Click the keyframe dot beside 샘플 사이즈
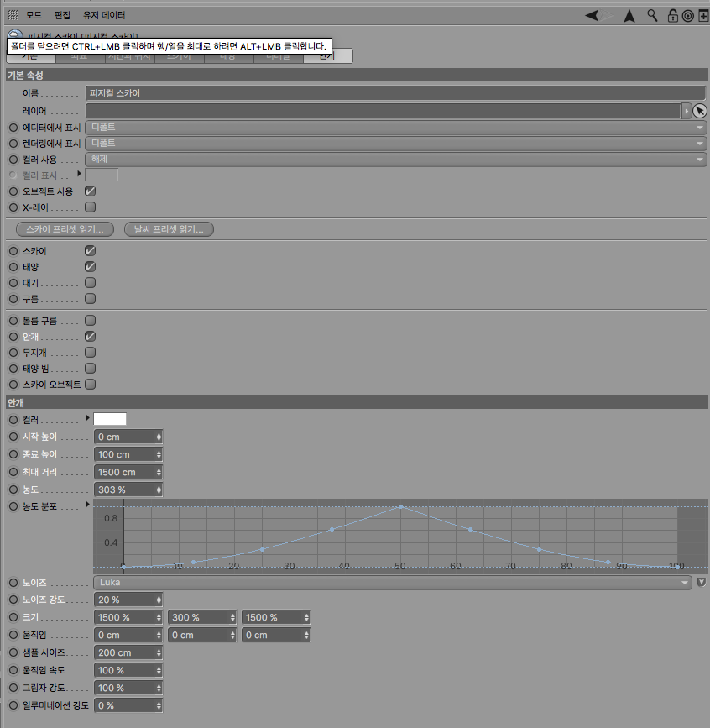 coord(13,652)
